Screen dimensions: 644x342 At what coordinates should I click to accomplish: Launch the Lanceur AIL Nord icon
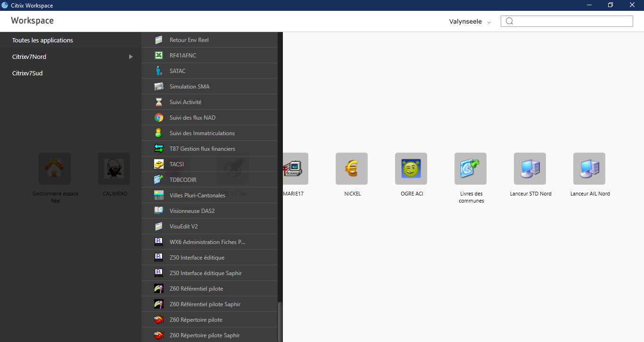[x=589, y=169]
